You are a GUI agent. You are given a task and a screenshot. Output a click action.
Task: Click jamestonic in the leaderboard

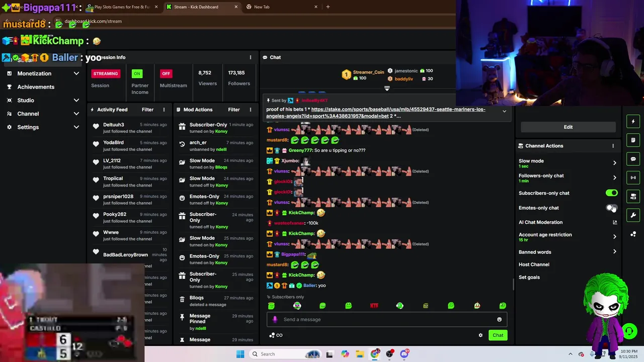406,71
